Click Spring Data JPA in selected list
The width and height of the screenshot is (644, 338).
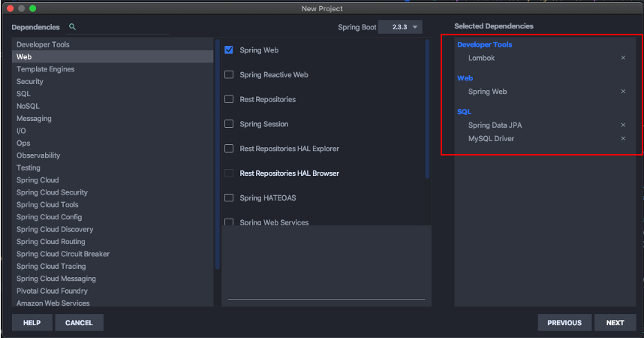(x=495, y=125)
